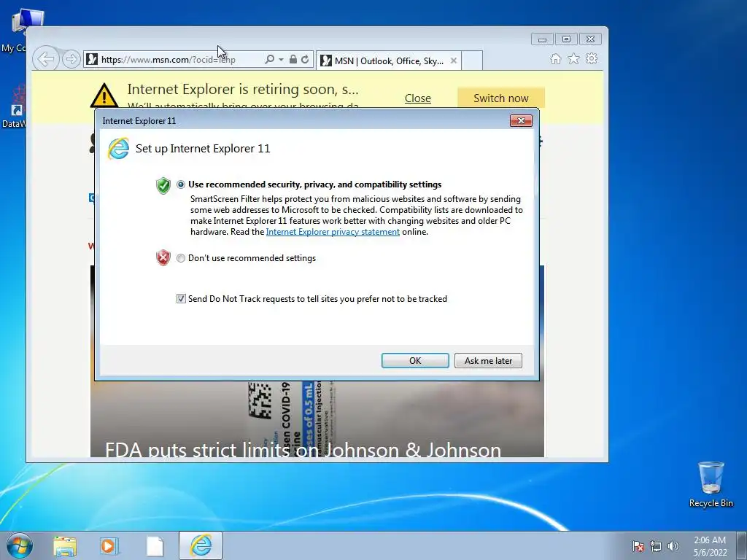This screenshot has width=747, height=560.
Task: Launch Windows Media Player from taskbar
Action: [109, 545]
